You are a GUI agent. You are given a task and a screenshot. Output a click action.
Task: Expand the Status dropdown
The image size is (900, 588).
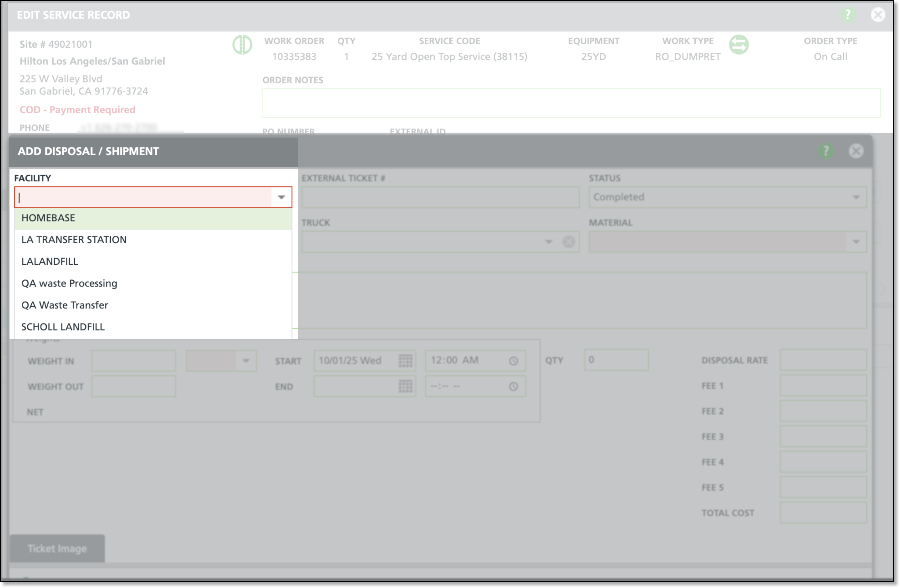coord(856,197)
